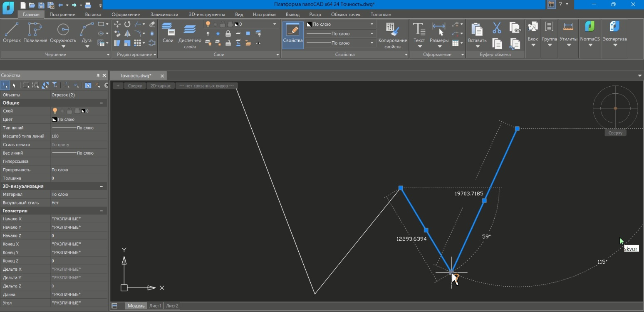The image size is (644, 312).
Task: Click the Undo arrow icon
Action: (x=61, y=5)
